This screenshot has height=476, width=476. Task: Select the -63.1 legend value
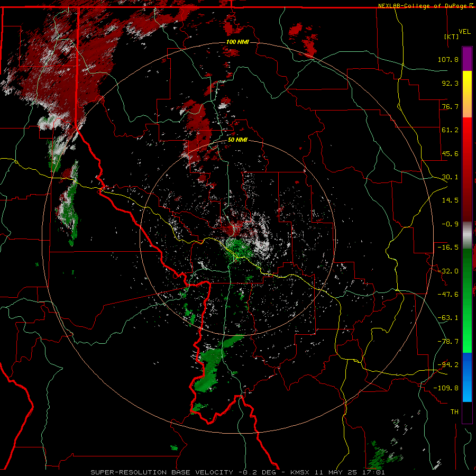point(448,318)
